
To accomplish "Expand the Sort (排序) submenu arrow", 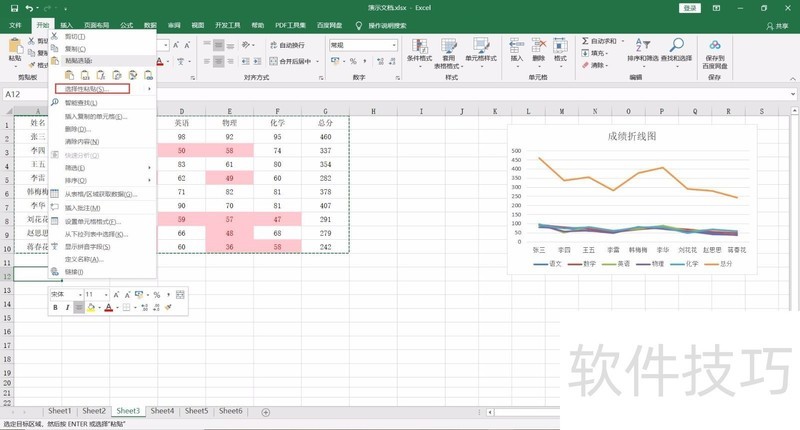I will (149, 180).
